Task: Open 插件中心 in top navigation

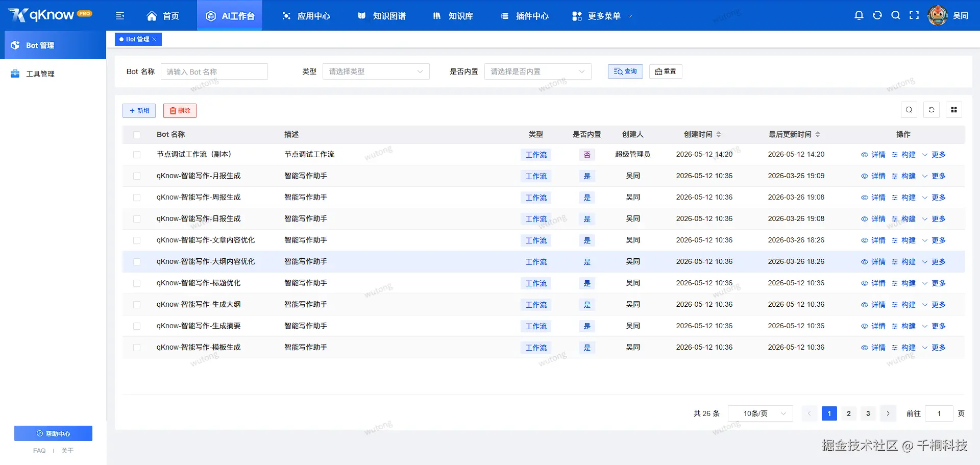Action: 524,16
